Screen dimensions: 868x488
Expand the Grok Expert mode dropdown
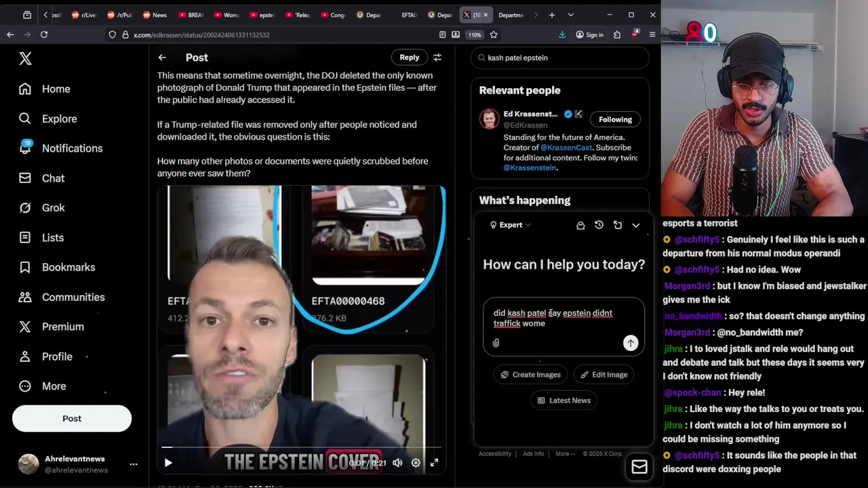pyautogui.click(x=511, y=225)
